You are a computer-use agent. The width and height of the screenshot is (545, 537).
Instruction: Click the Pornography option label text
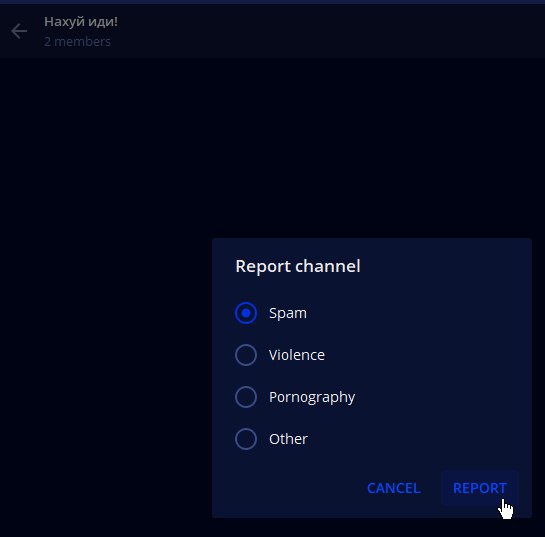[312, 398]
